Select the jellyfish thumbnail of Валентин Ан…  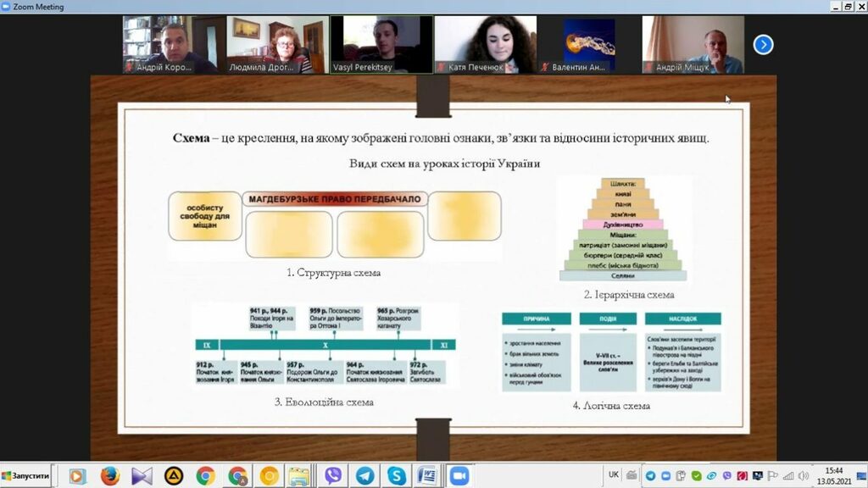(x=589, y=44)
